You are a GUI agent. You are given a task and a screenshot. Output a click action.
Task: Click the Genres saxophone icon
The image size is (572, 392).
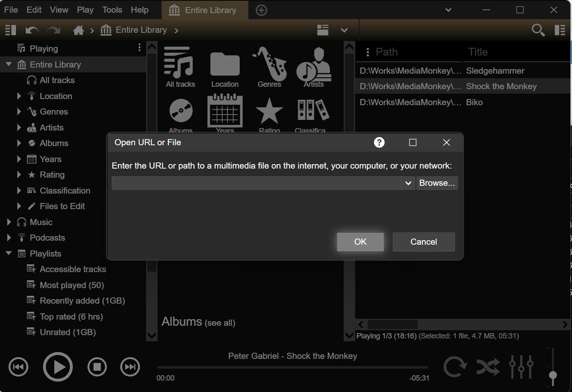pos(269,65)
